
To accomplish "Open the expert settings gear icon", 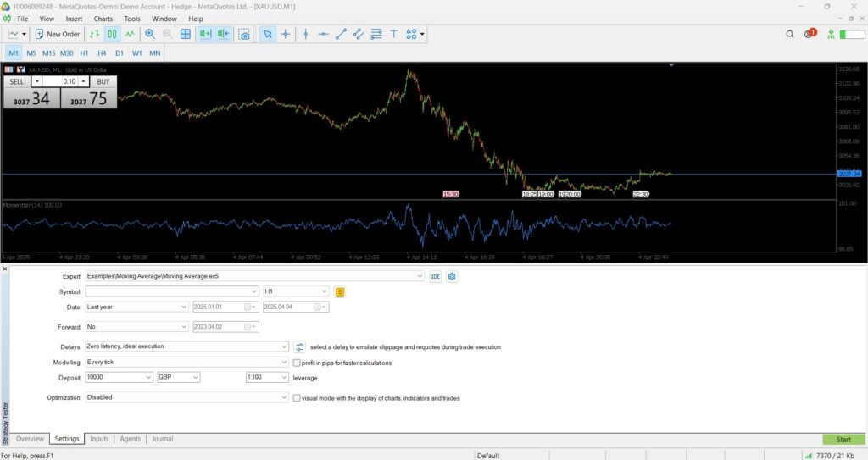I will (453, 276).
